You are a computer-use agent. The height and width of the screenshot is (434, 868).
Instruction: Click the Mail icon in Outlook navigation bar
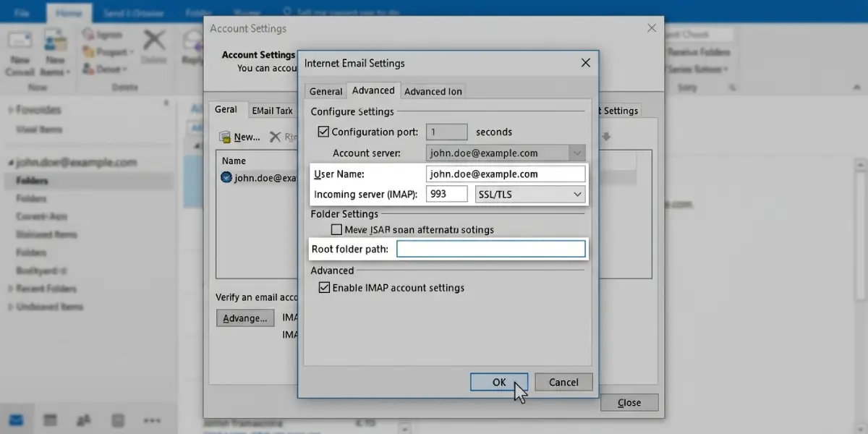click(16, 420)
